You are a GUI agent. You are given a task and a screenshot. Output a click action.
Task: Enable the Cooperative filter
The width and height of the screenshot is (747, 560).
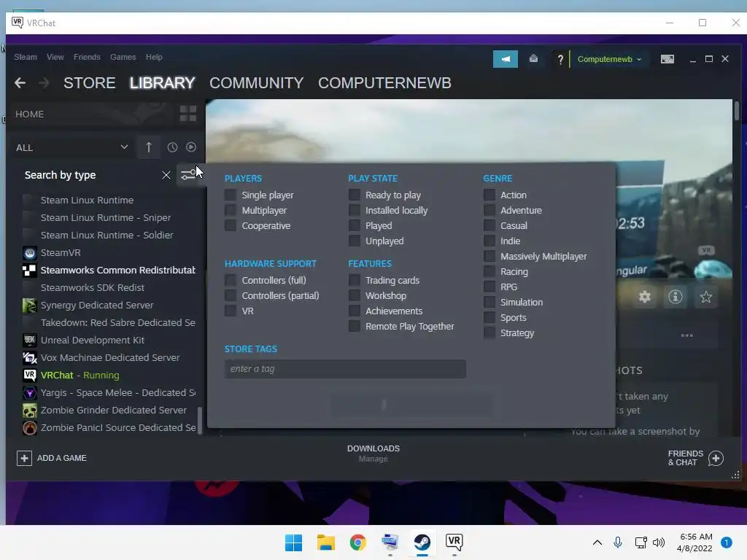[x=231, y=226]
